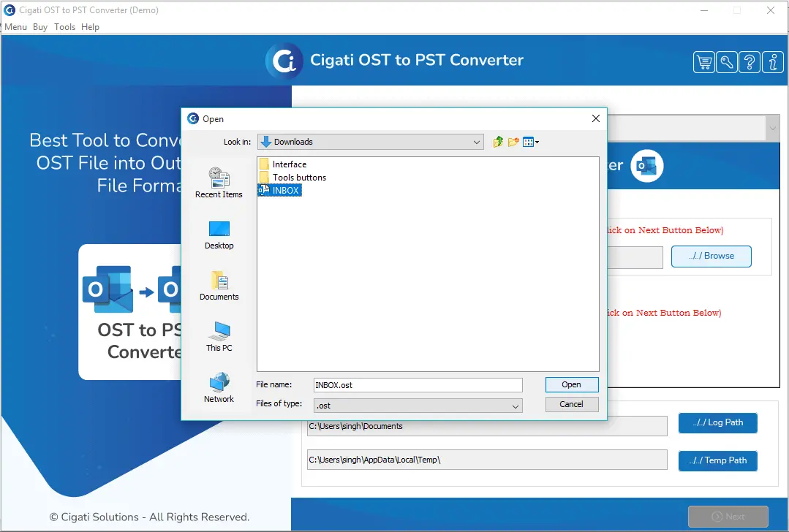Open Recent Items in sidebar

click(219, 183)
